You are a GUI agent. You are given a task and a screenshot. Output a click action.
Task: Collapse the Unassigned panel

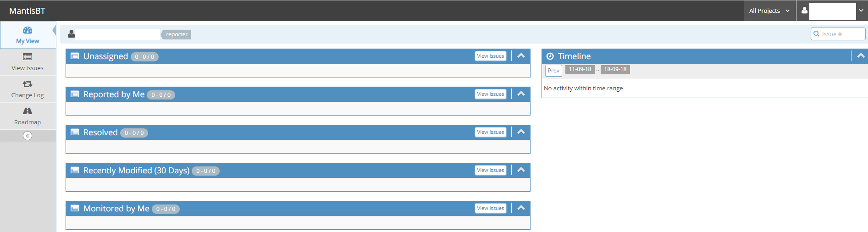[x=521, y=55]
